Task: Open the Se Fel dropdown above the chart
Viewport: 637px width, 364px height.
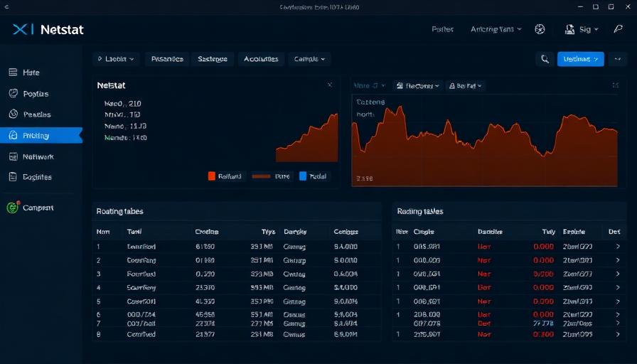Action: click(x=466, y=86)
